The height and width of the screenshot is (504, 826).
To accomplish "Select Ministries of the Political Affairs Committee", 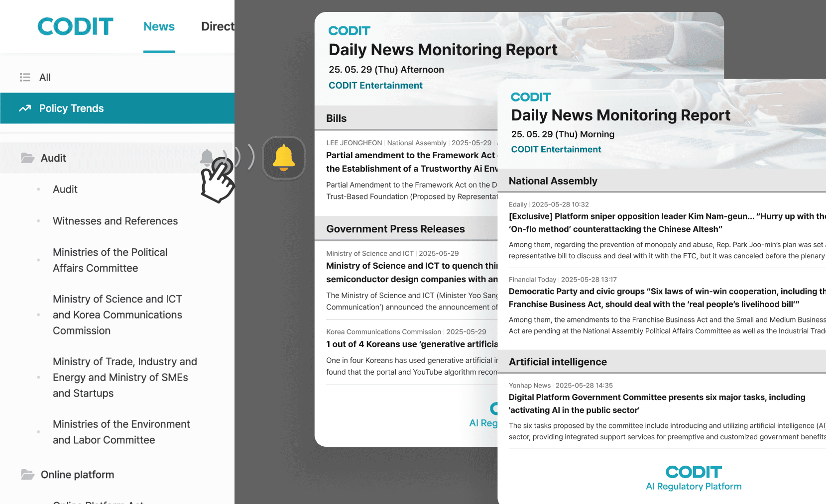I will pyautogui.click(x=110, y=260).
